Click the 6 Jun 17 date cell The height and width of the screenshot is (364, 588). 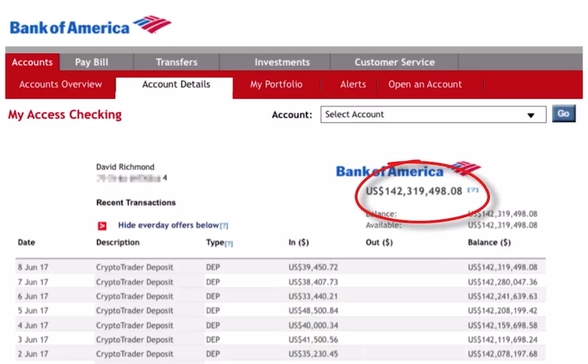coord(33,296)
